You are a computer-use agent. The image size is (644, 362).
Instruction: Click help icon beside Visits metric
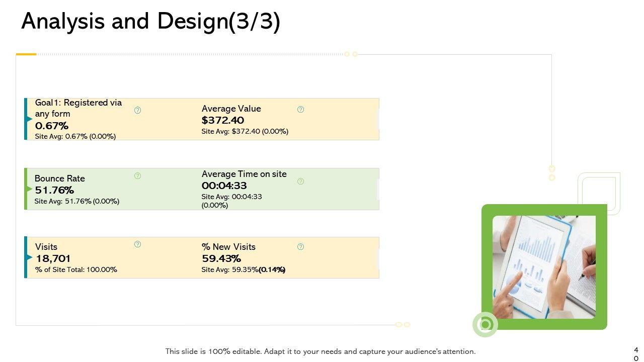(137, 244)
